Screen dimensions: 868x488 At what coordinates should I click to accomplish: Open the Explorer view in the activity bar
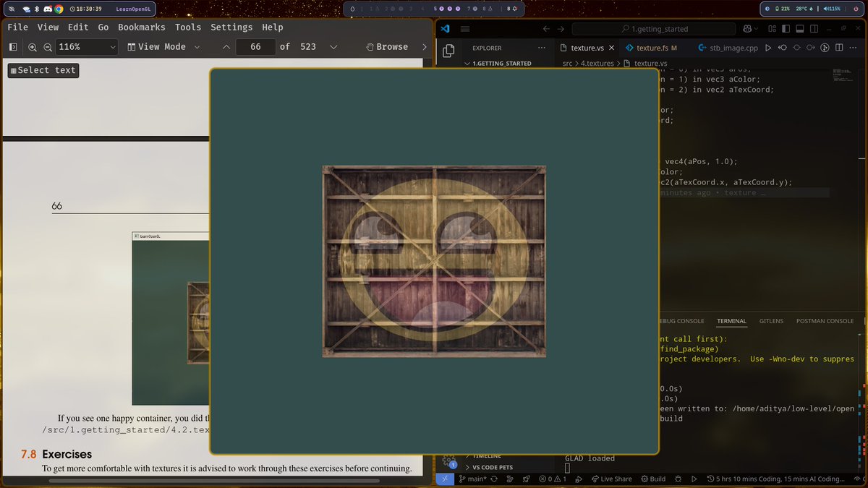pos(448,51)
